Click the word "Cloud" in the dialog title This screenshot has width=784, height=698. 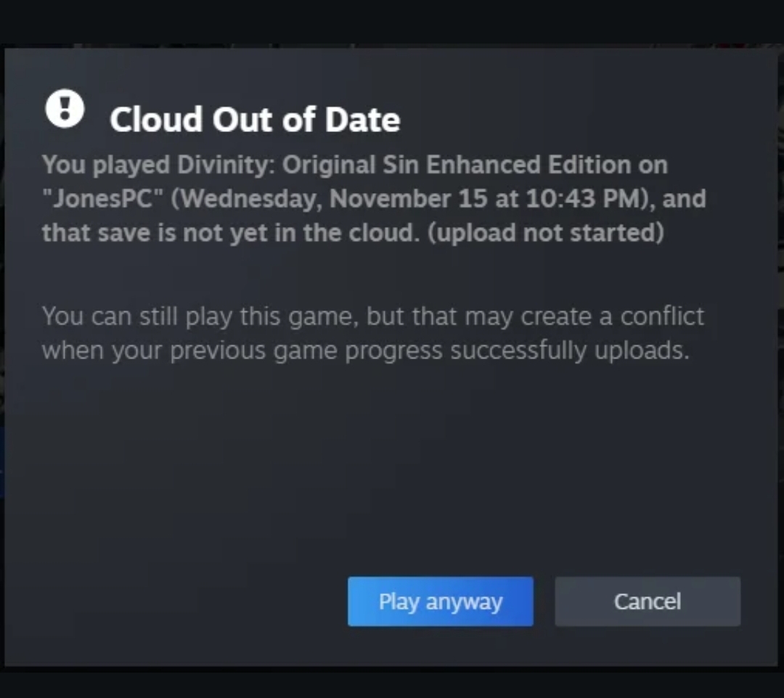pos(156,120)
